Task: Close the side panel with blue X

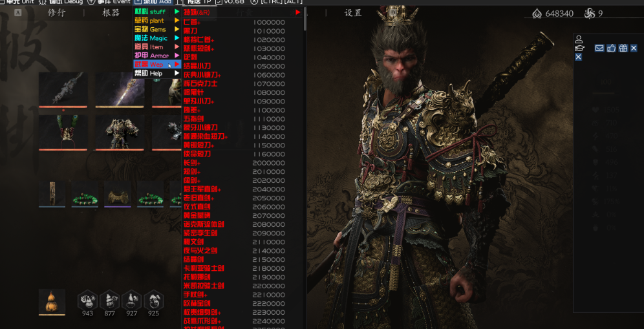Action: click(x=578, y=57)
